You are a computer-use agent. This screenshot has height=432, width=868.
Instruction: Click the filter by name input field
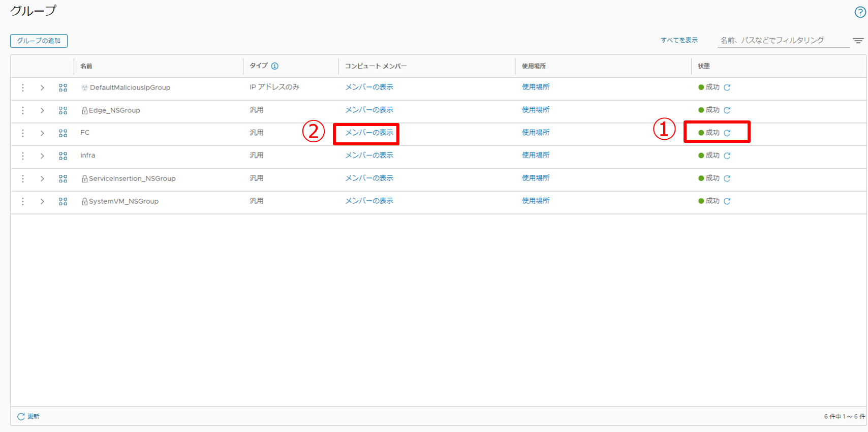coord(783,40)
